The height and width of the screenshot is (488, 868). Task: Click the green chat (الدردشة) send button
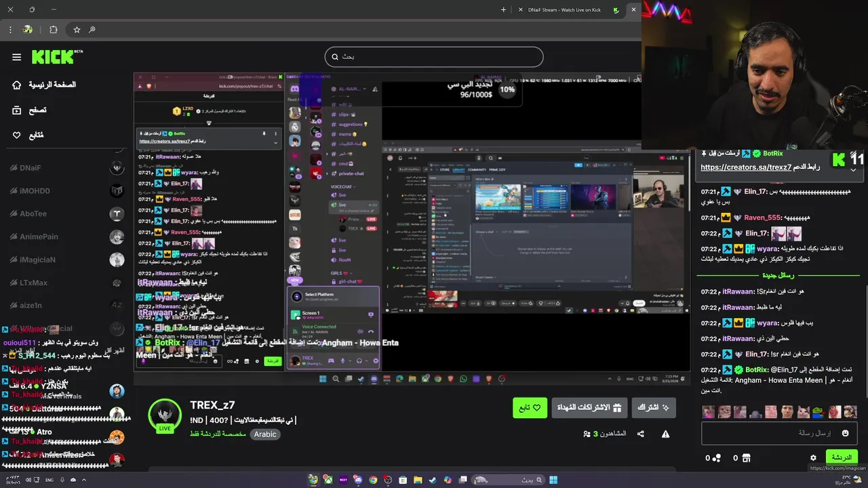(x=842, y=457)
